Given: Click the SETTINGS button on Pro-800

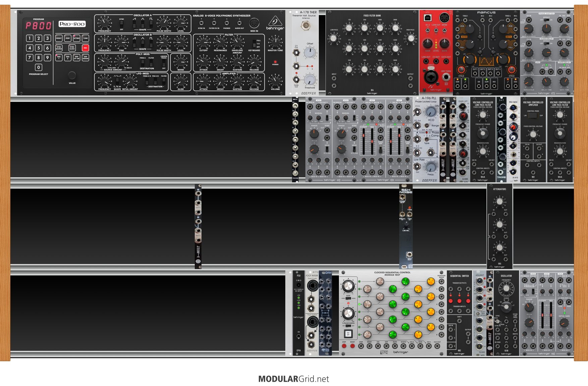Looking at the screenshot, I should 76,38.
